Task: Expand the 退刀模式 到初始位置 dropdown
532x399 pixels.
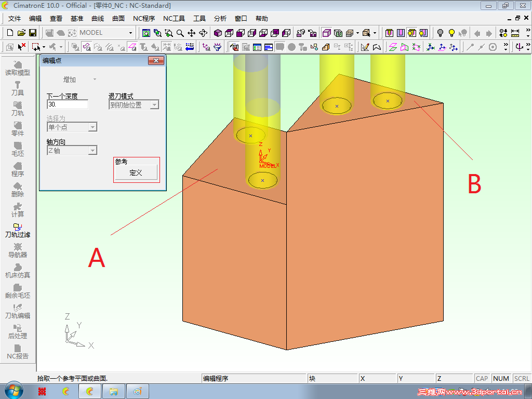Action: click(154, 105)
